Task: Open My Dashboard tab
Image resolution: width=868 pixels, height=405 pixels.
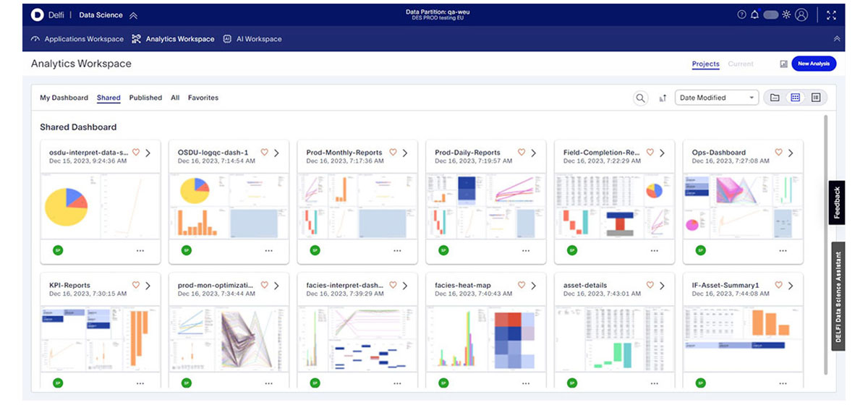Action: 64,98
